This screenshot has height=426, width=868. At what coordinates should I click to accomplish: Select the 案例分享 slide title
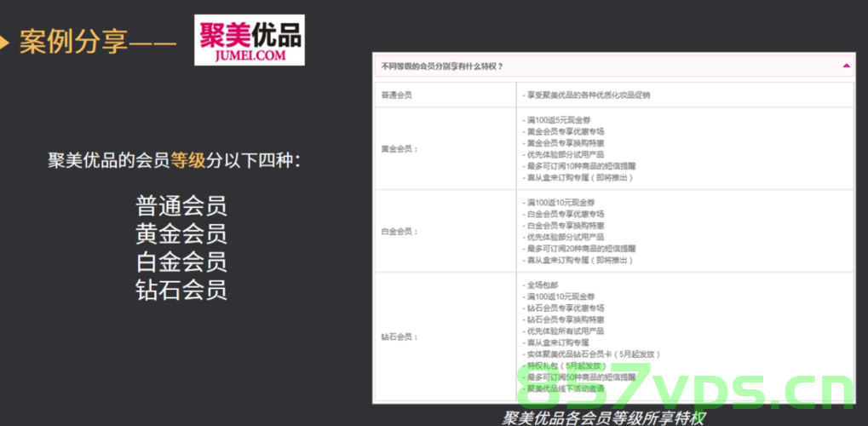pos(97,43)
